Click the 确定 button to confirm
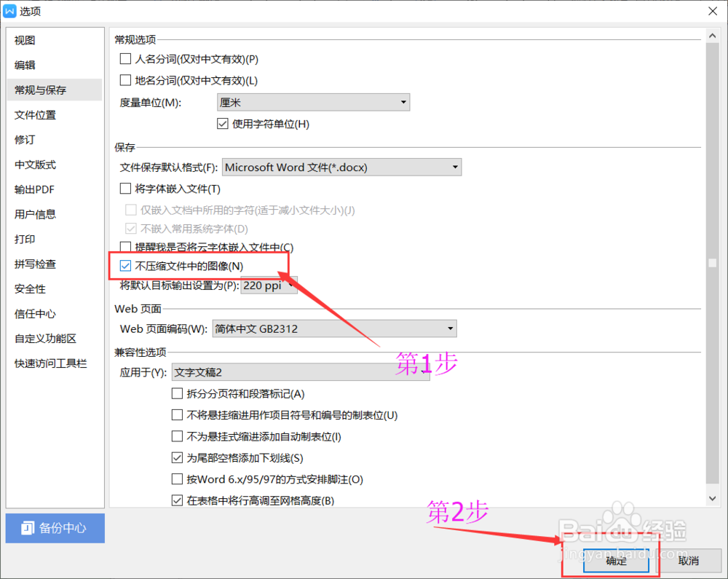 [616, 561]
